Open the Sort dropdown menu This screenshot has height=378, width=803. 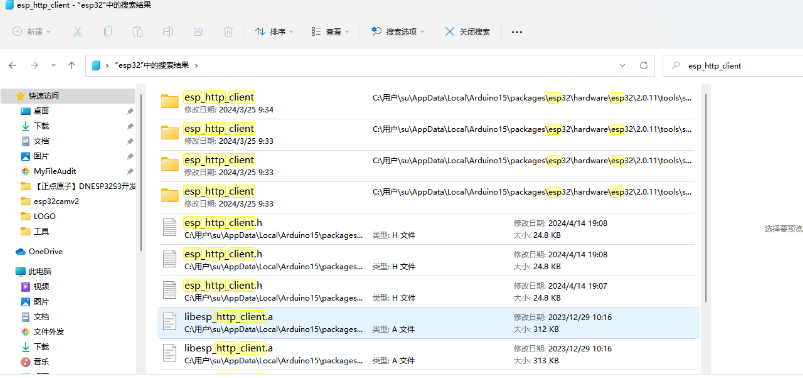click(274, 32)
